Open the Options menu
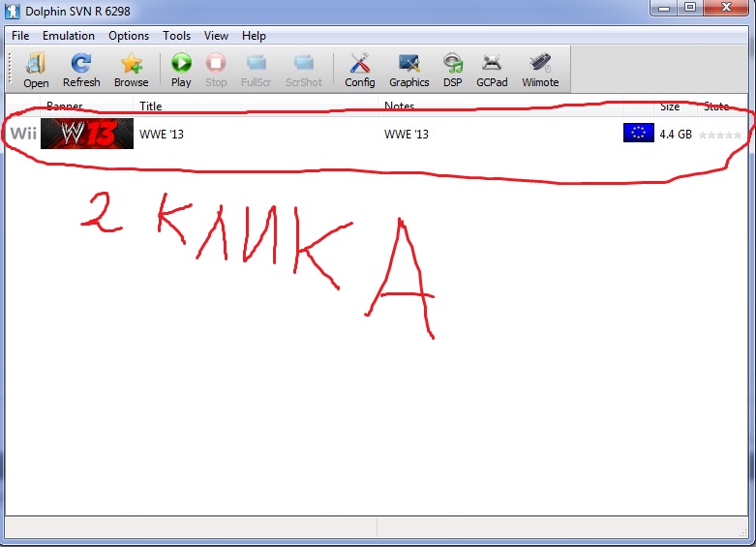Image resolution: width=756 pixels, height=547 pixels. [129, 36]
